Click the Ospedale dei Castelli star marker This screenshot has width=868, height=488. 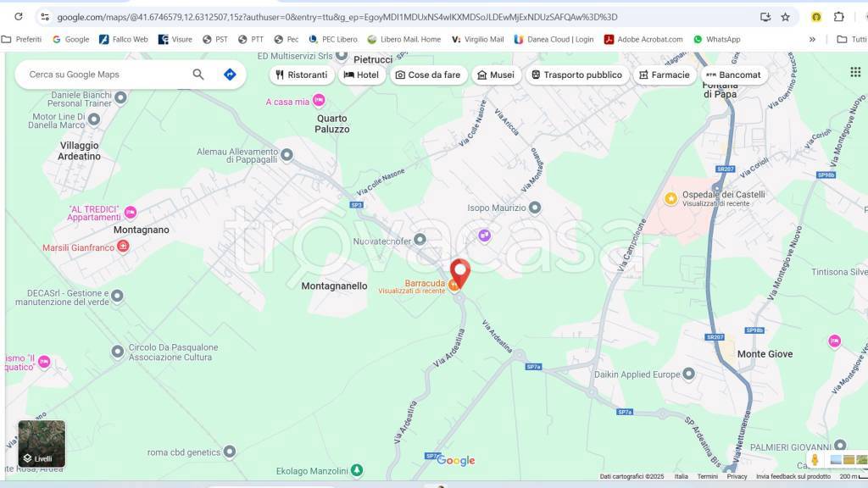[x=670, y=198]
